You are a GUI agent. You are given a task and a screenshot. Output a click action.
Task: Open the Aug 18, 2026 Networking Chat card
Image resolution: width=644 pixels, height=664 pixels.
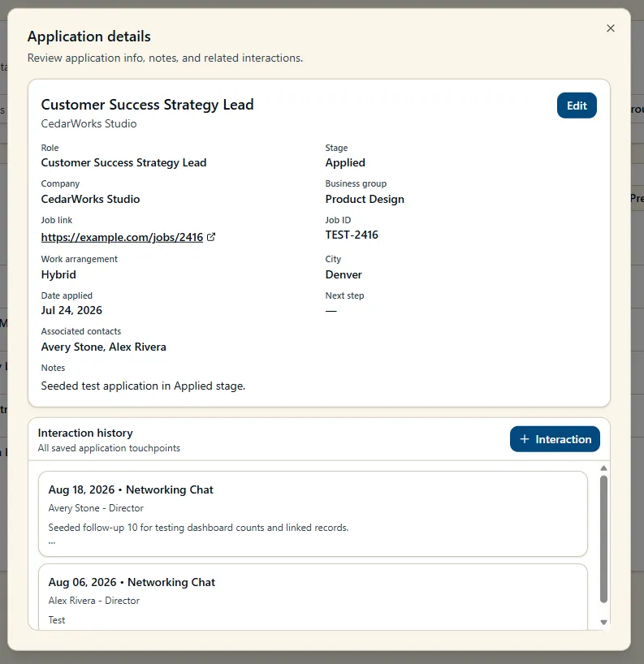(313, 514)
